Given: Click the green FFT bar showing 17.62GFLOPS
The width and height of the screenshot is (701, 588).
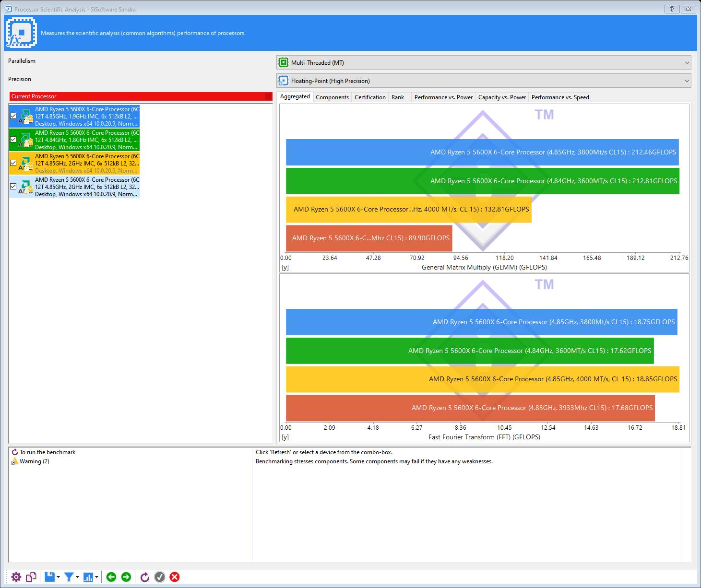Looking at the screenshot, I should (470, 351).
